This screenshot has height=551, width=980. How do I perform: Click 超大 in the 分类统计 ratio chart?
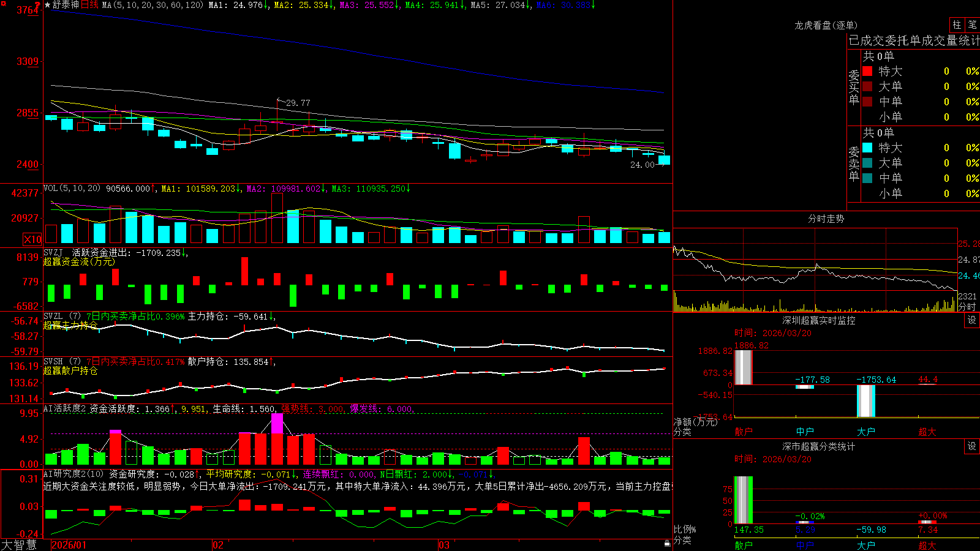(927, 545)
